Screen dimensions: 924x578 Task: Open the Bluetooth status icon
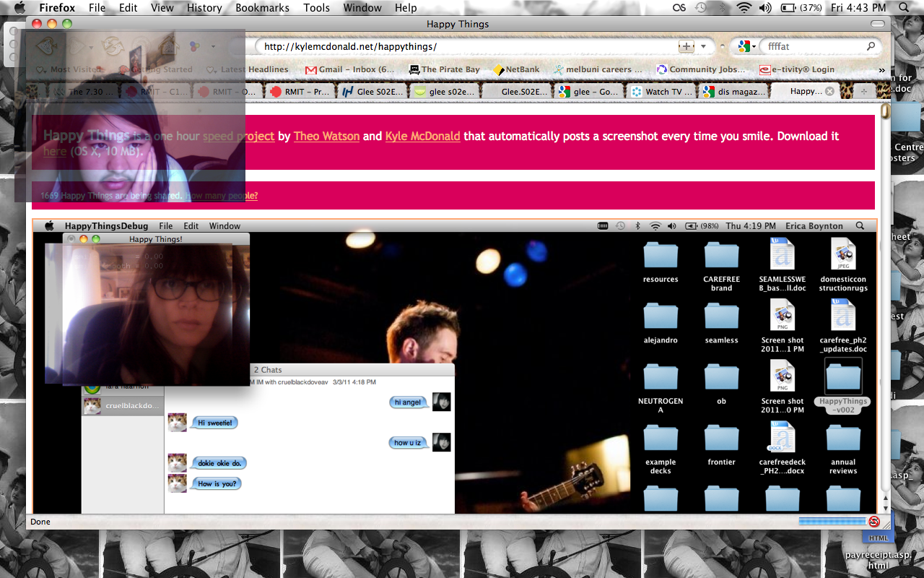coord(721,8)
